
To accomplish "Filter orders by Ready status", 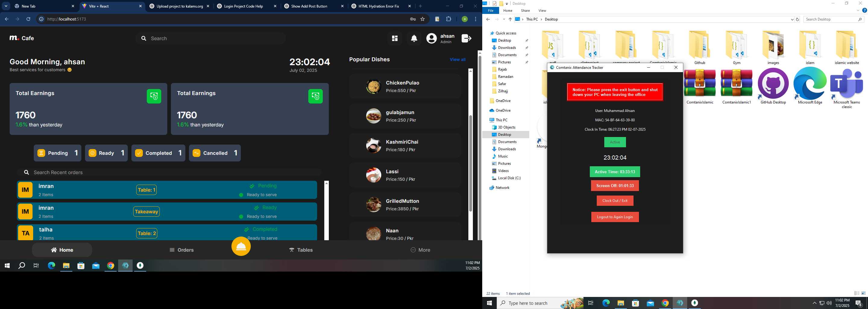I will click(x=106, y=153).
